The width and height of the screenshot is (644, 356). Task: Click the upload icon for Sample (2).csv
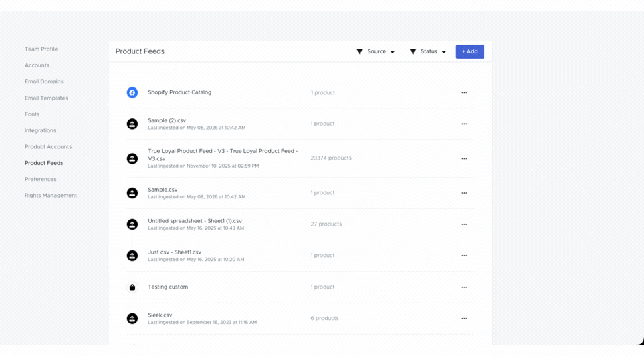coord(132,124)
